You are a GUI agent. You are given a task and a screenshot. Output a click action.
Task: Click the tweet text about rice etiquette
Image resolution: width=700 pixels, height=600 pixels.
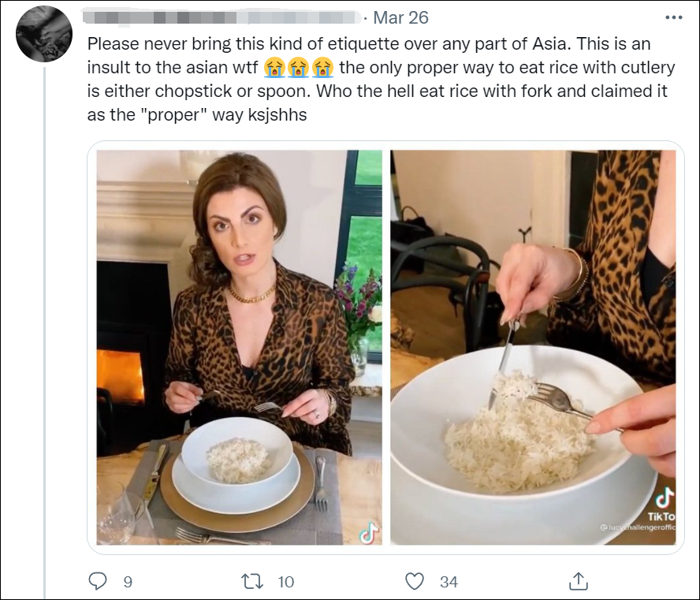[370, 79]
